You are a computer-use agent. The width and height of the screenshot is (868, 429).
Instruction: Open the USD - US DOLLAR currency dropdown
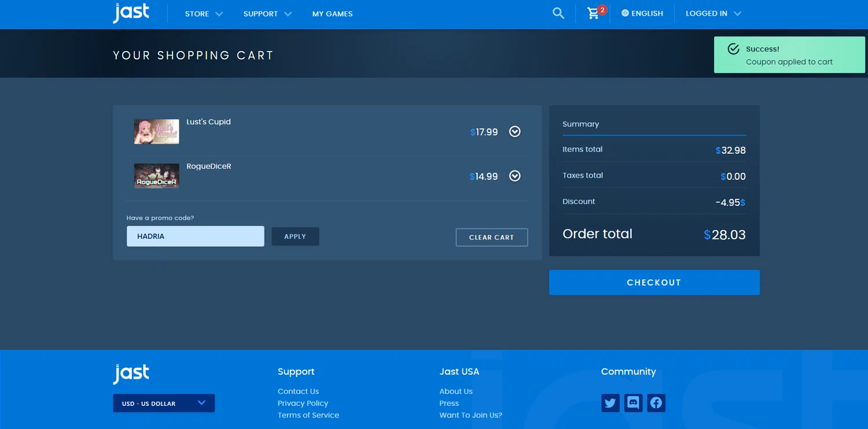(164, 403)
